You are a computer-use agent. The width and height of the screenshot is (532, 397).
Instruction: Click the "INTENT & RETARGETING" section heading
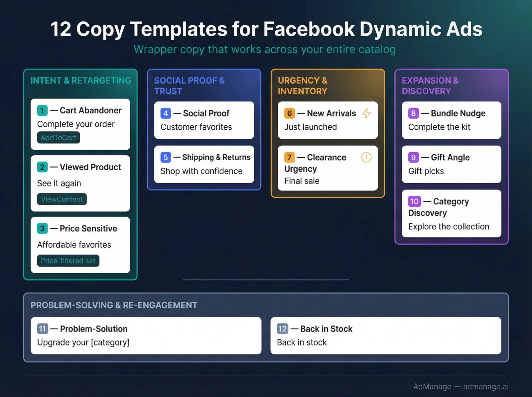[x=81, y=80]
